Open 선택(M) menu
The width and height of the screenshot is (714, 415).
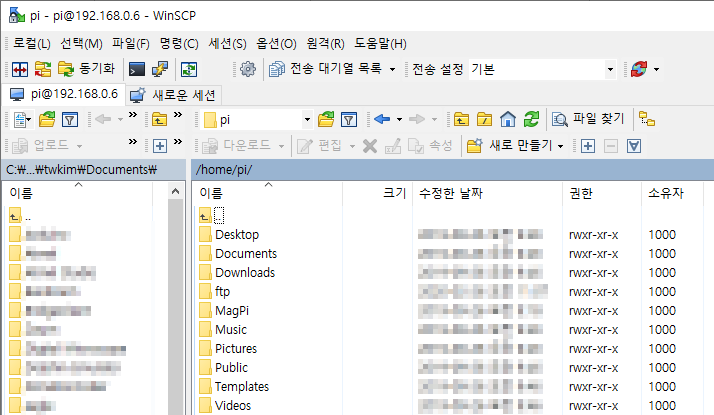(x=82, y=44)
